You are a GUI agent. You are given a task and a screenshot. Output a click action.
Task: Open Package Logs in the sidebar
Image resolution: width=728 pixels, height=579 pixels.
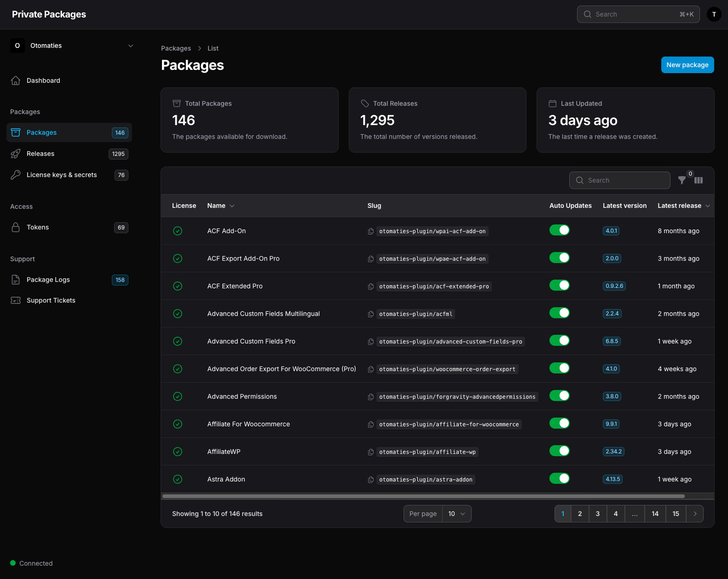(x=69, y=280)
